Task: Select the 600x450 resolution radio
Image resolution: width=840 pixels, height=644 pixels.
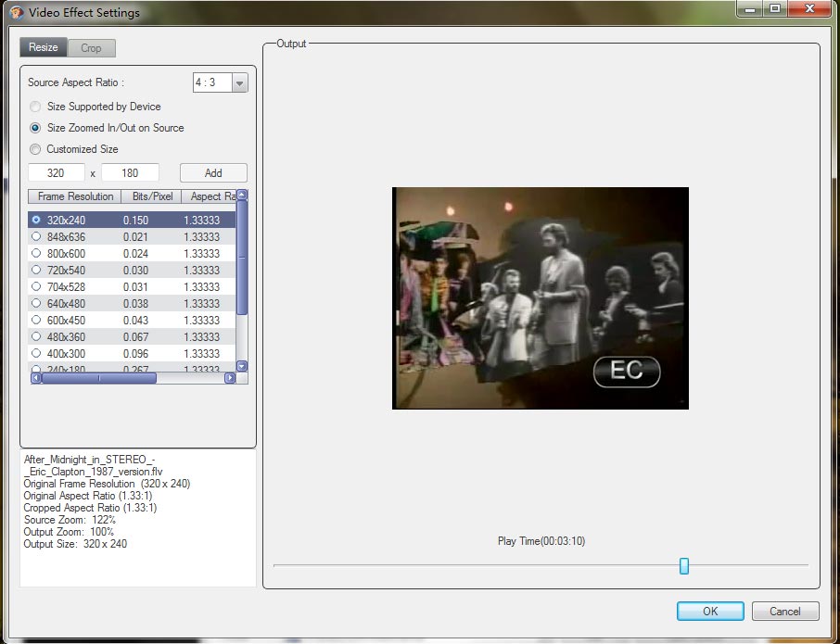Action: click(x=36, y=320)
